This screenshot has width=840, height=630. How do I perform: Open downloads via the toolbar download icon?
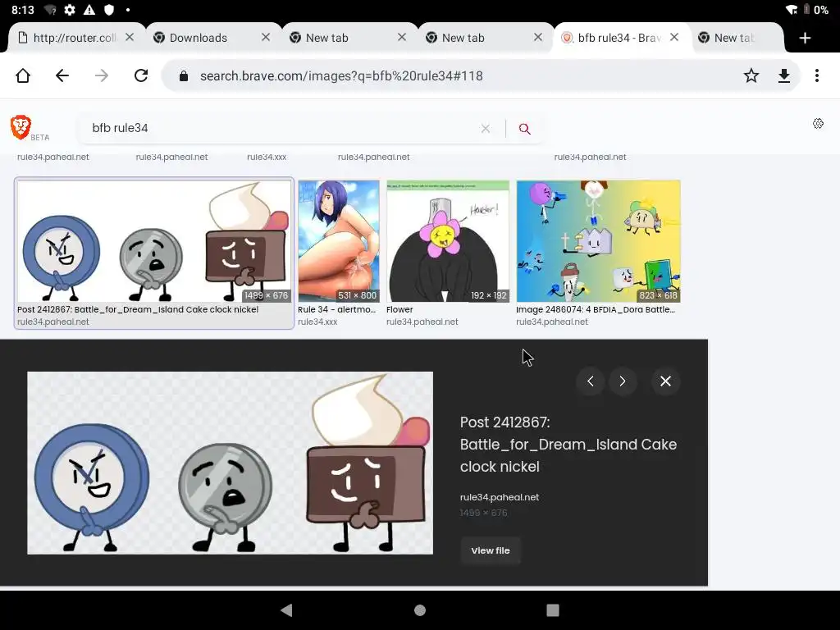point(783,75)
